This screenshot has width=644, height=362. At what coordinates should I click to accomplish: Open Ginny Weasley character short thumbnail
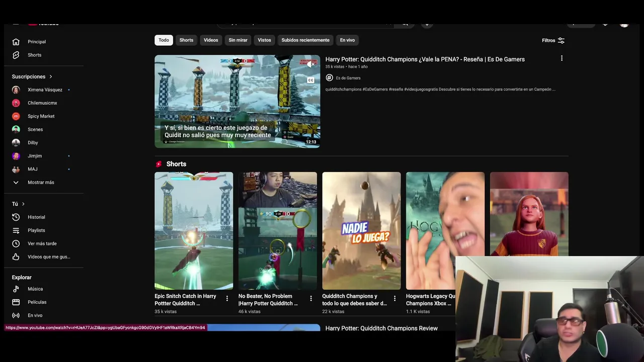pos(529,214)
